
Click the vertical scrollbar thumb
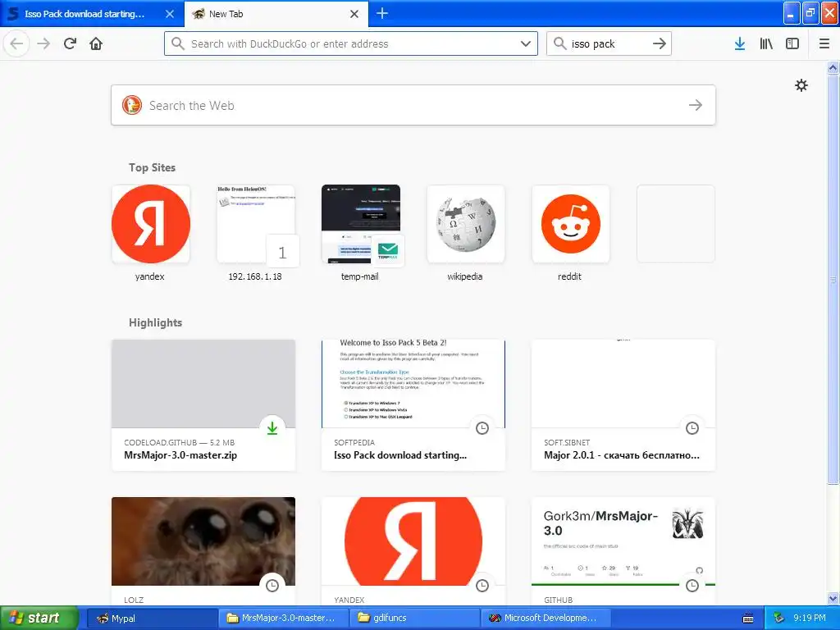point(833,280)
